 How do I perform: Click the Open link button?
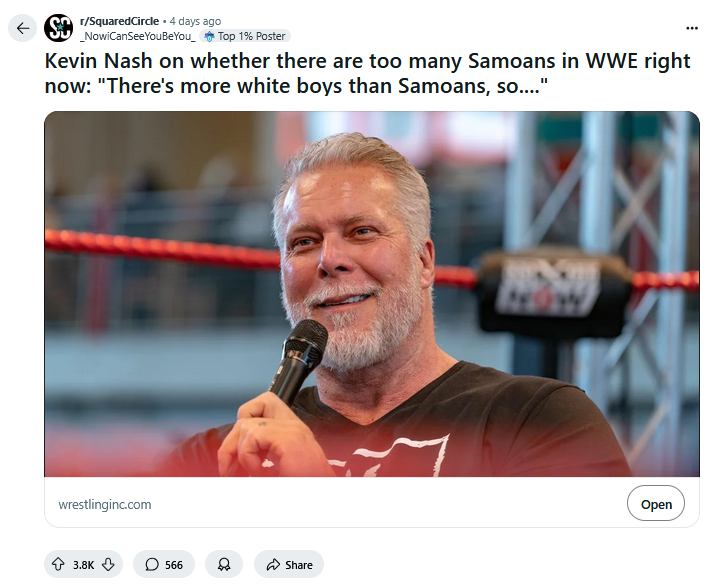coord(656,504)
